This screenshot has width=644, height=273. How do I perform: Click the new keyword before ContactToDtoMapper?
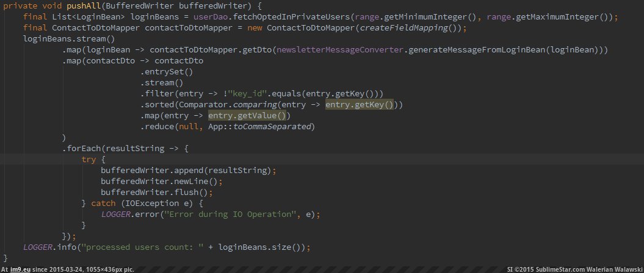(x=255, y=28)
